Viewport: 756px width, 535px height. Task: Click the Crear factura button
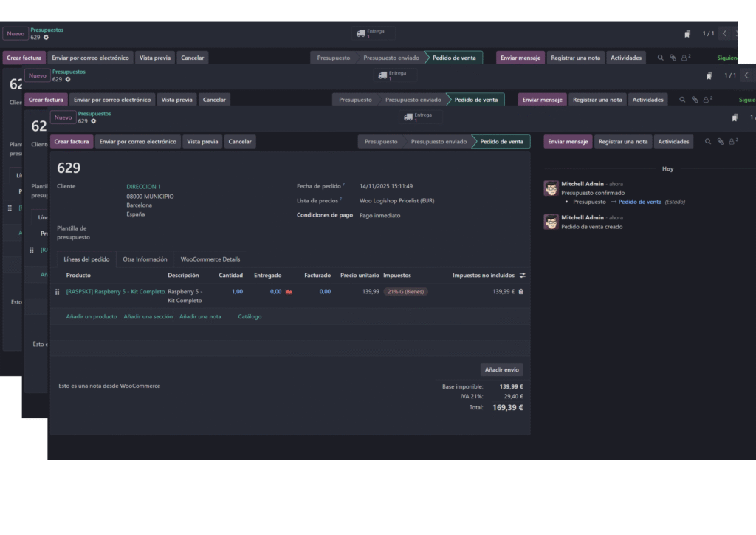point(72,141)
